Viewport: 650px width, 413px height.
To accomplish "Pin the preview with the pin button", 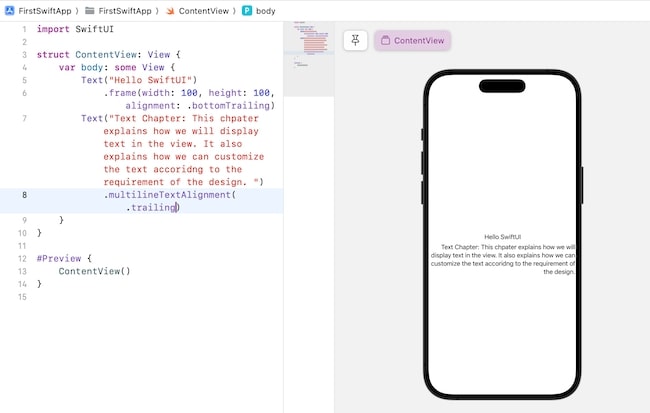I will pyautogui.click(x=355, y=41).
